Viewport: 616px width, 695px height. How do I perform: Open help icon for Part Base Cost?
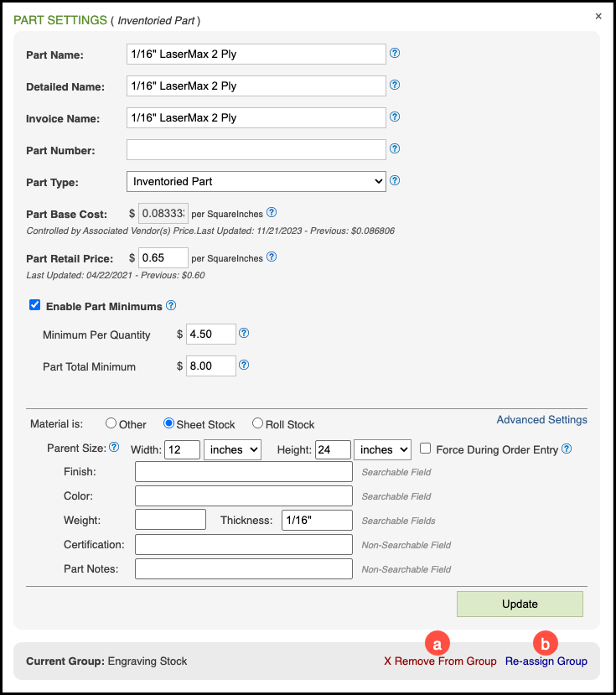(x=272, y=213)
